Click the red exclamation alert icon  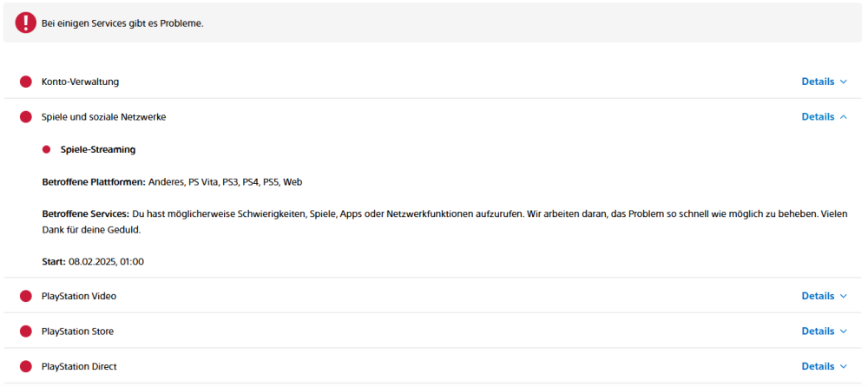pos(26,23)
